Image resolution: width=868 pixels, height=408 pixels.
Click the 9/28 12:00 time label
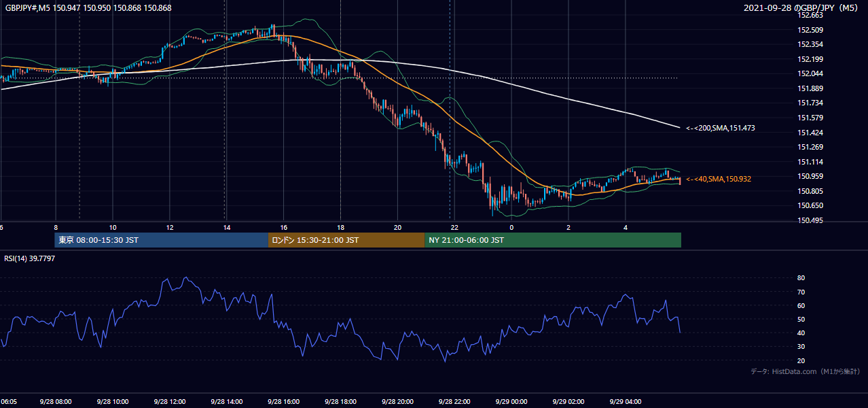pos(169,402)
